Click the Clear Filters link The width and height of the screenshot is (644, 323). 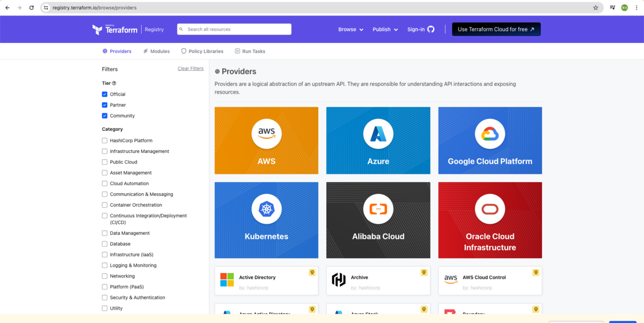click(x=191, y=69)
